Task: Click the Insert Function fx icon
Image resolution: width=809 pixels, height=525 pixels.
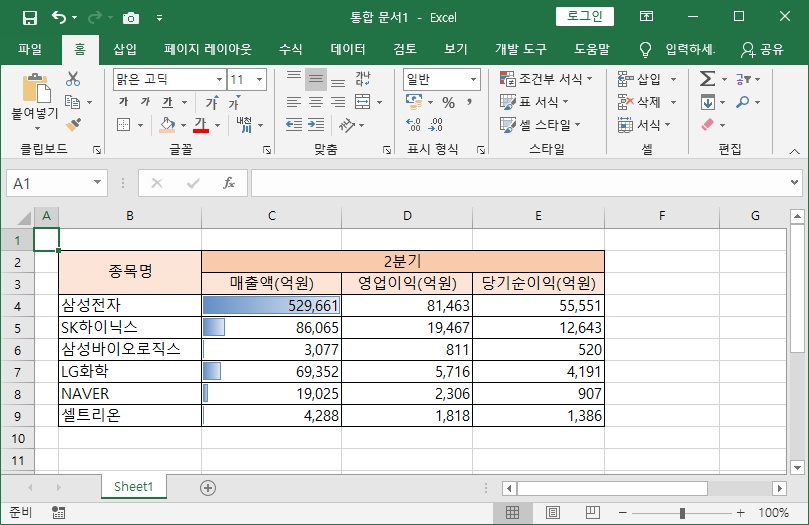Action: [229, 183]
